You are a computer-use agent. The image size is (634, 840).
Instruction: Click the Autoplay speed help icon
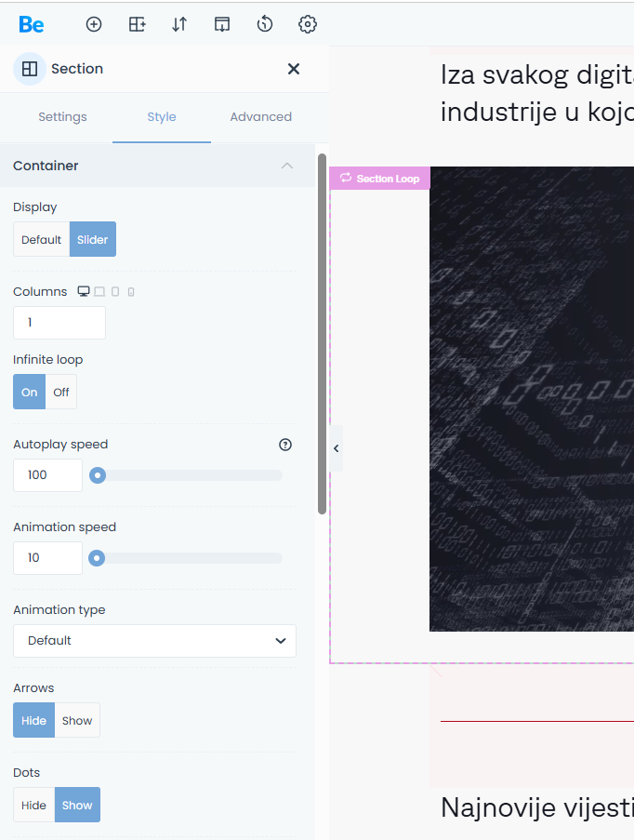pyautogui.click(x=285, y=445)
